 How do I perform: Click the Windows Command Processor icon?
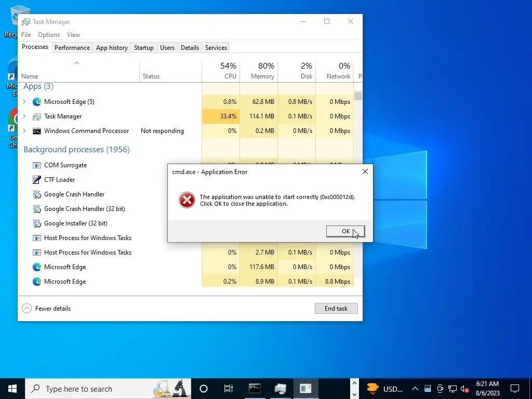pos(37,131)
